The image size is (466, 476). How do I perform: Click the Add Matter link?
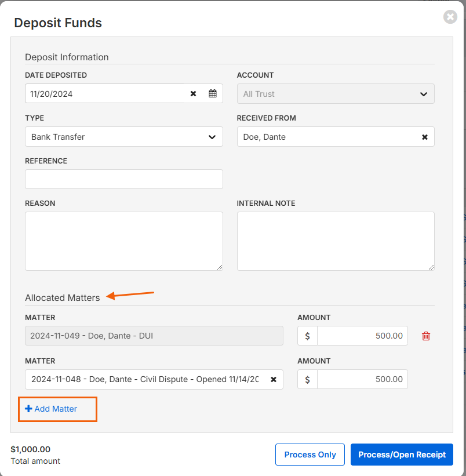coord(51,409)
